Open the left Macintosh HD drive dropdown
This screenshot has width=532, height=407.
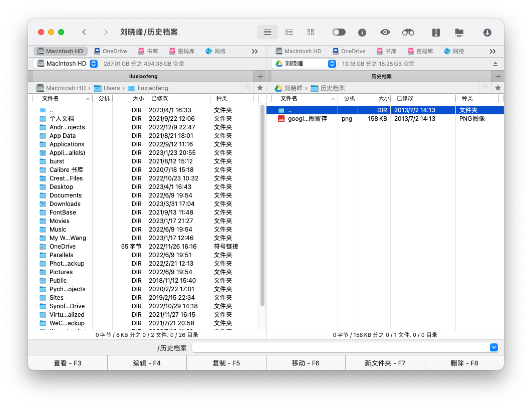(66, 64)
